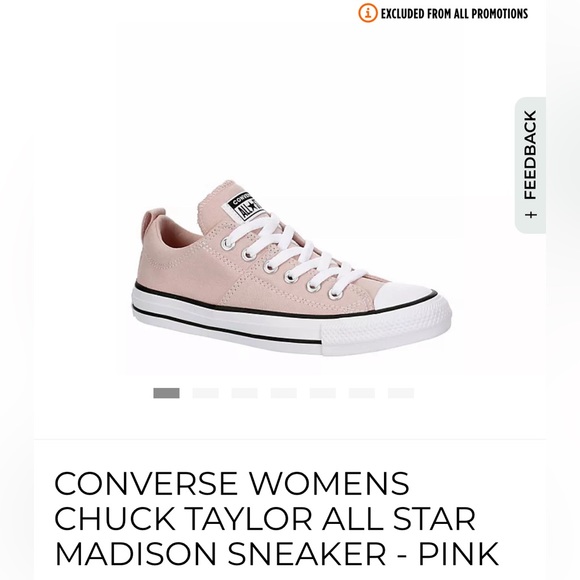
Task: Jump to the third carousel indicator
Action: pos(245,393)
